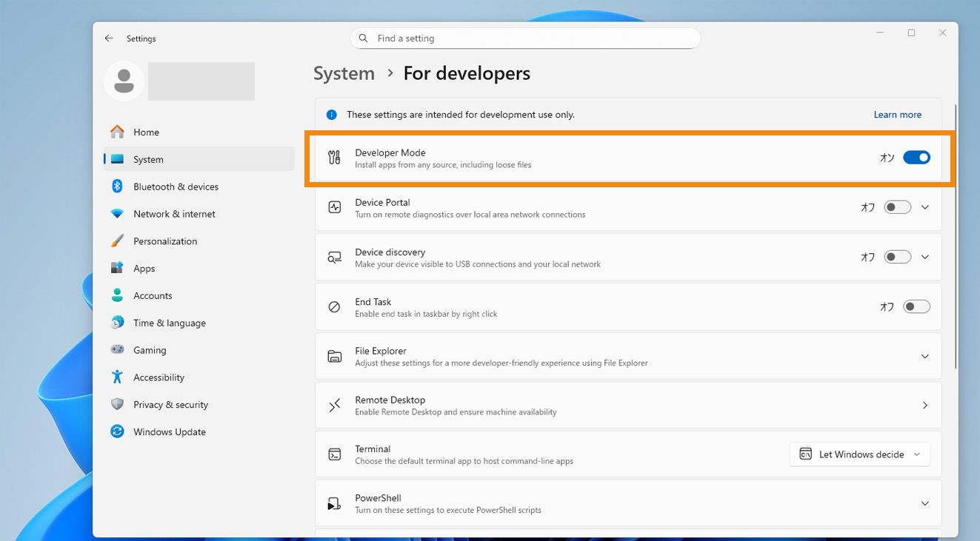Image resolution: width=980 pixels, height=541 pixels.
Task: Click 'Choose the default terminal app' text
Action: [464, 461]
